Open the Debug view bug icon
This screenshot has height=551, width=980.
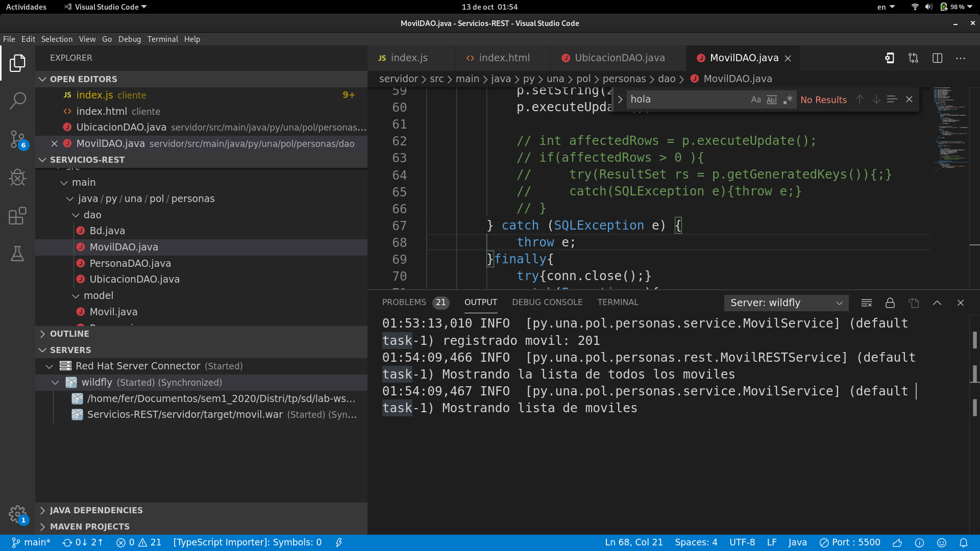[x=17, y=178]
